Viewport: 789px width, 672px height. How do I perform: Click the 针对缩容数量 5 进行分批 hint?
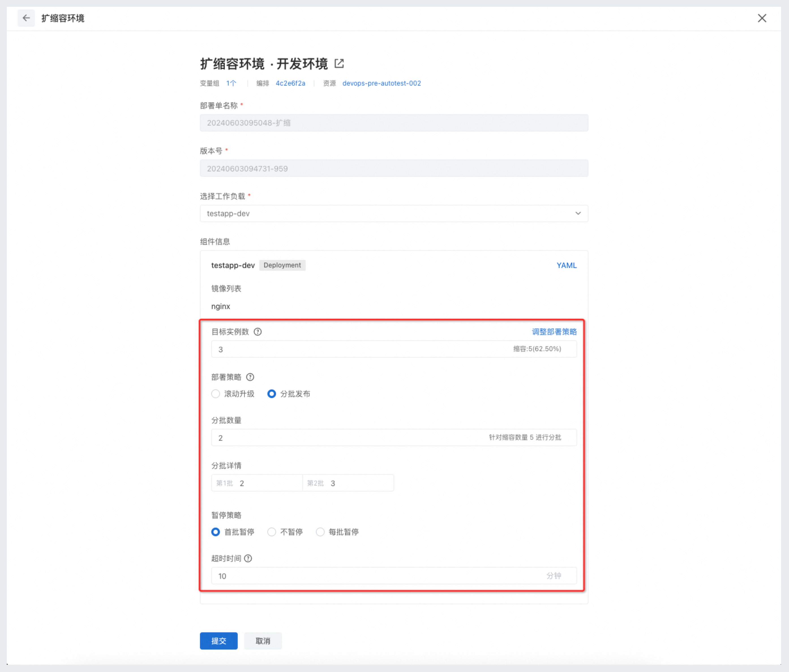(x=525, y=437)
